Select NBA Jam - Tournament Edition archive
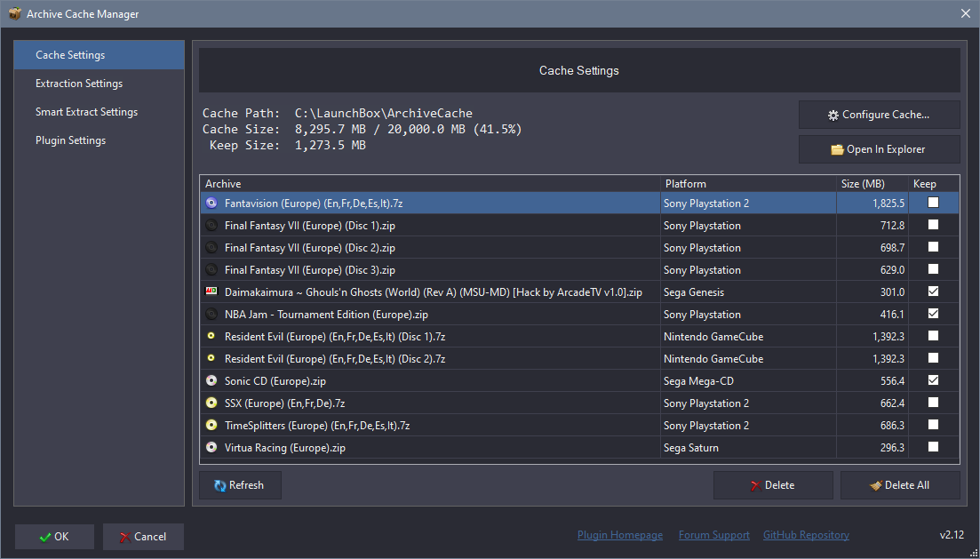980x559 pixels. tap(325, 315)
